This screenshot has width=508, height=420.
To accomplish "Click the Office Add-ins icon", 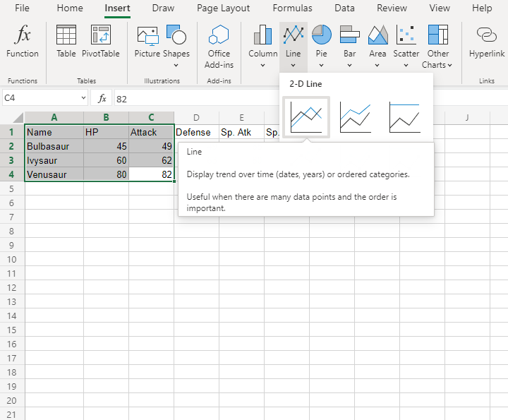I will pos(219,42).
